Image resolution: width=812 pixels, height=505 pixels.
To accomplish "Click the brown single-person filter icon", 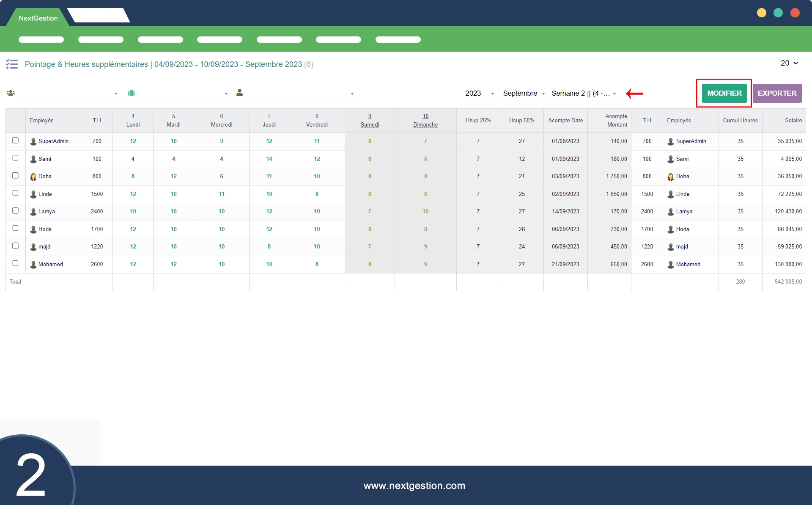I will point(239,93).
